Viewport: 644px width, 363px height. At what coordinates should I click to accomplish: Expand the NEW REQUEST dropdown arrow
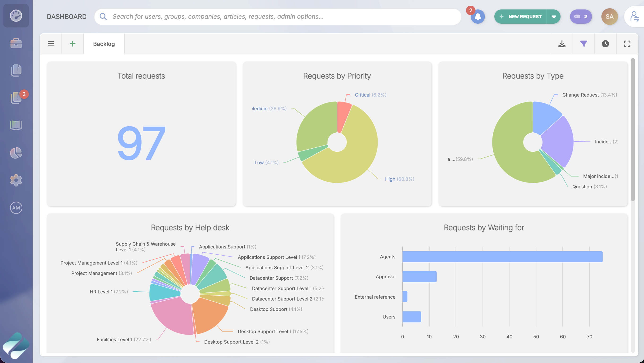pyautogui.click(x=554, y=16)
